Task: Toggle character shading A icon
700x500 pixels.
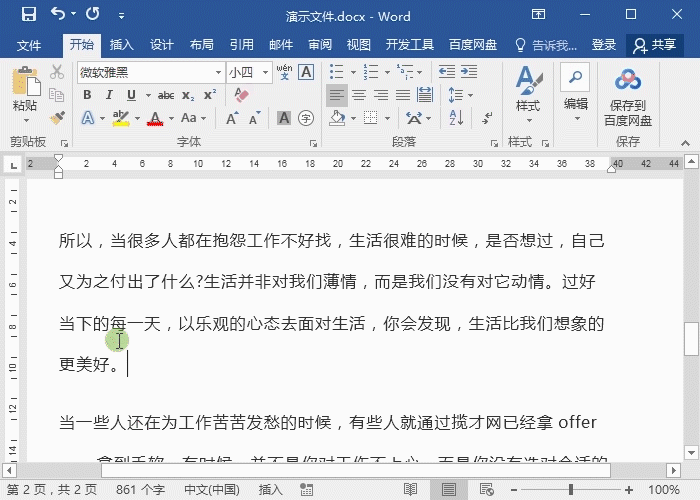Action: coord(284,118)
